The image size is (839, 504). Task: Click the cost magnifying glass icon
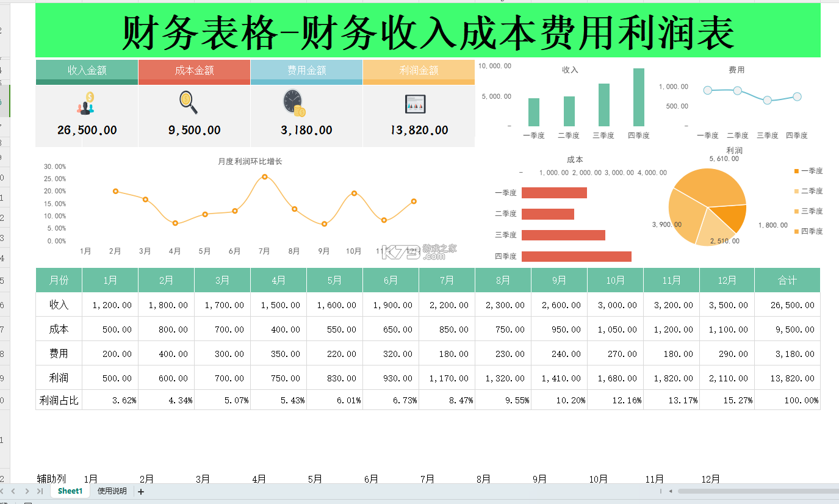coord(189,103)
